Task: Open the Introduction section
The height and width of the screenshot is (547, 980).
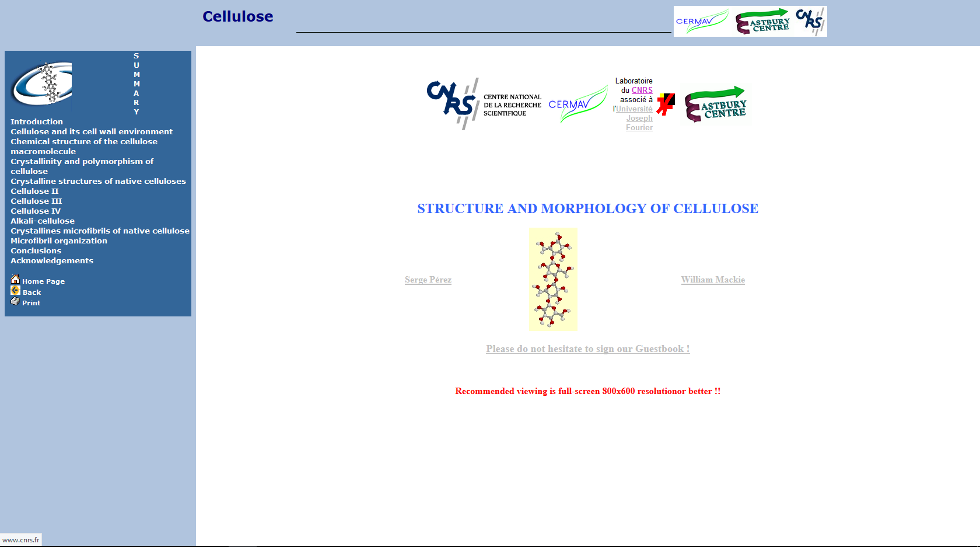Action: tap(37, 121)
